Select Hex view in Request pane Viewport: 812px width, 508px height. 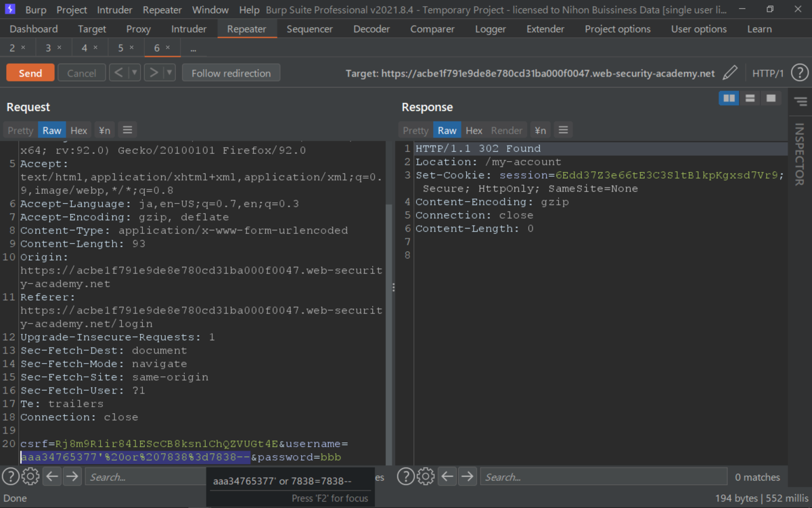point(79,130)
